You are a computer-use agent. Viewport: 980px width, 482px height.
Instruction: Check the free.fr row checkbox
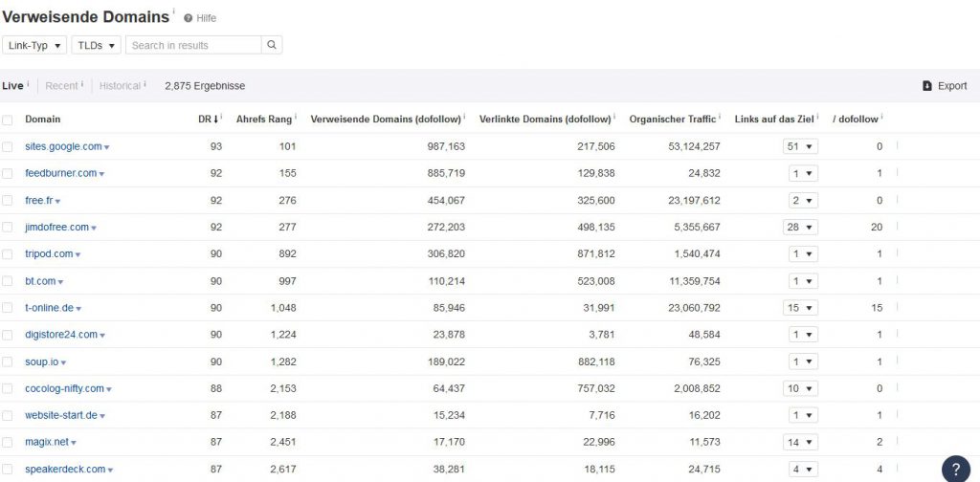click(x=7, y=201)
